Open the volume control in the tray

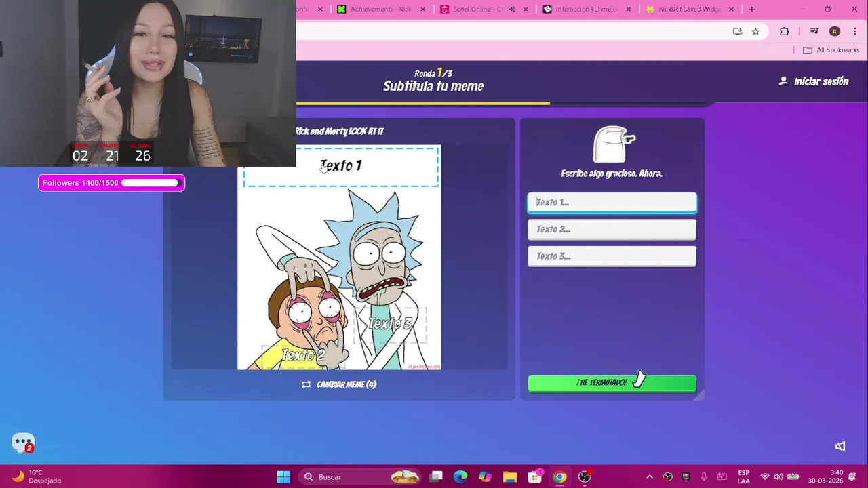click(x=778, y=476)
